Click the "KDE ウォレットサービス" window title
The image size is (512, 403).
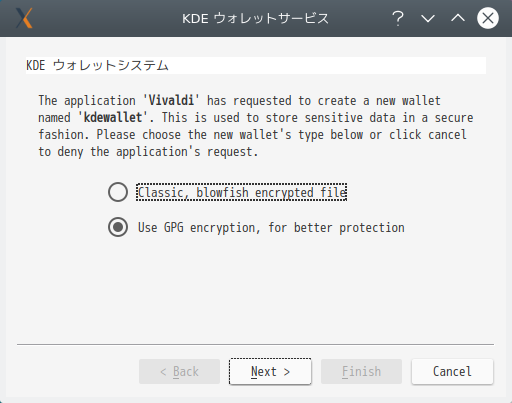tap(255, 18)
